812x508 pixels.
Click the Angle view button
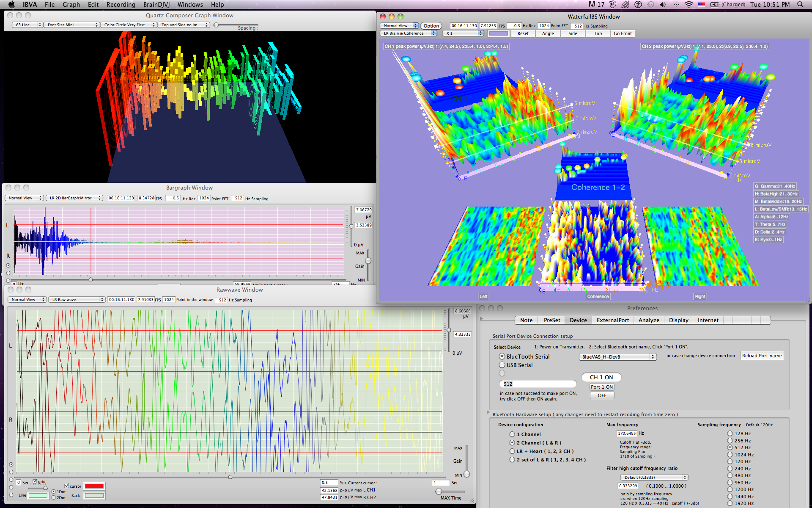pyautogui.click(x=548, y=33)
